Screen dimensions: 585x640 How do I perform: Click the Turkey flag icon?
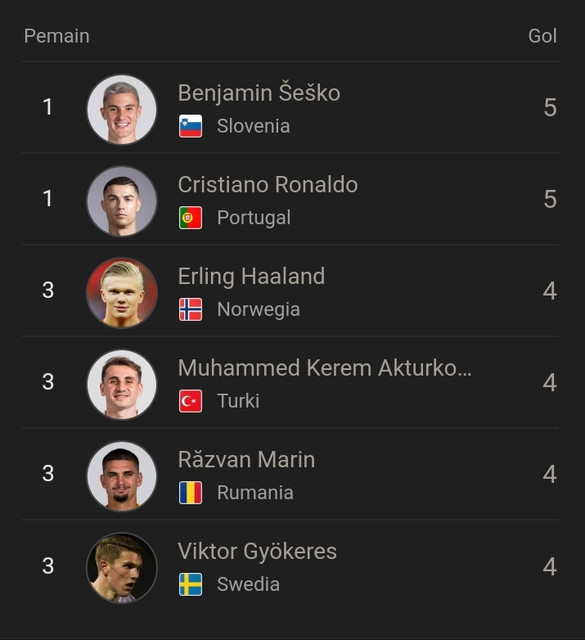[190, 401]
